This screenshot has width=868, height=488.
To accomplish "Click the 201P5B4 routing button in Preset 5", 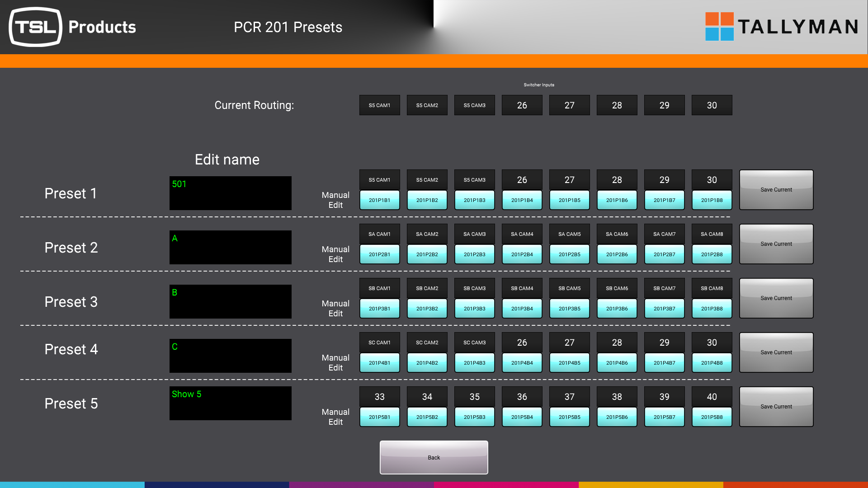I will tap(522, 417).
